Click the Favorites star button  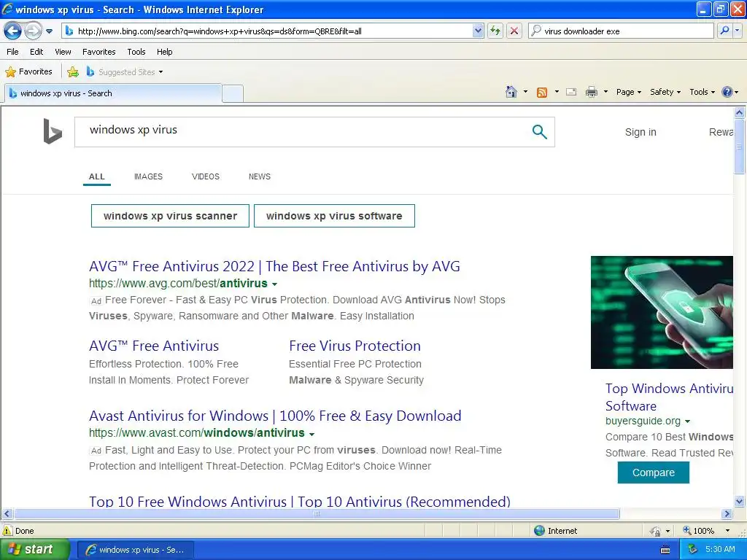pos(28,72)
